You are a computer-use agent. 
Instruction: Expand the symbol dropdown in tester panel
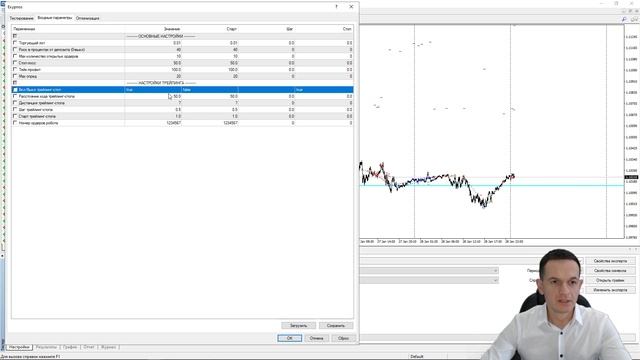(495, 271)
